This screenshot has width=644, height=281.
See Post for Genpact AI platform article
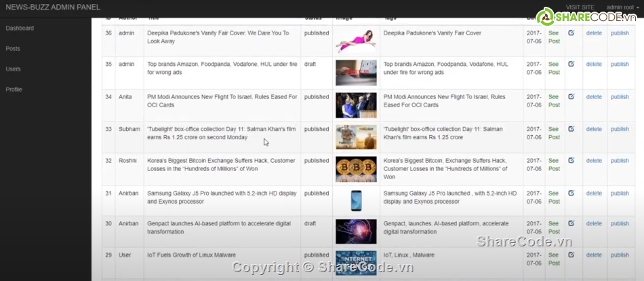point(554,227)
